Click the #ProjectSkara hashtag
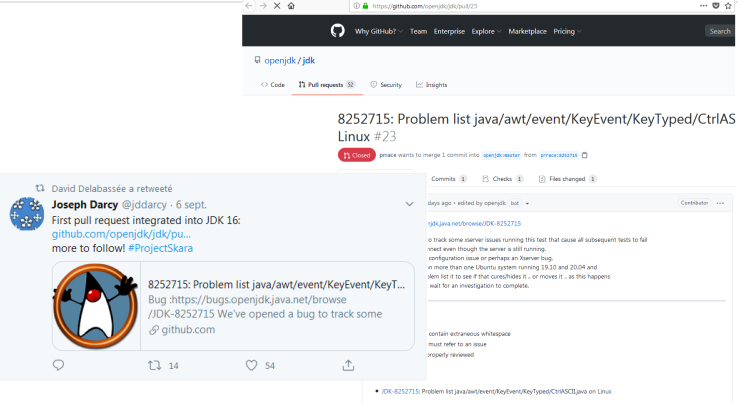This screenshot has width=738, height=407. click(160, 248)
